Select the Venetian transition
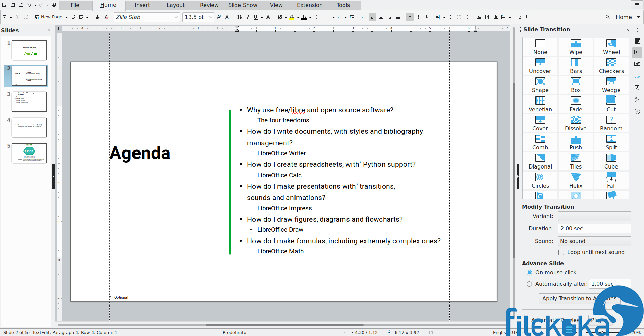The image size is (644, 336). (540, 104)
